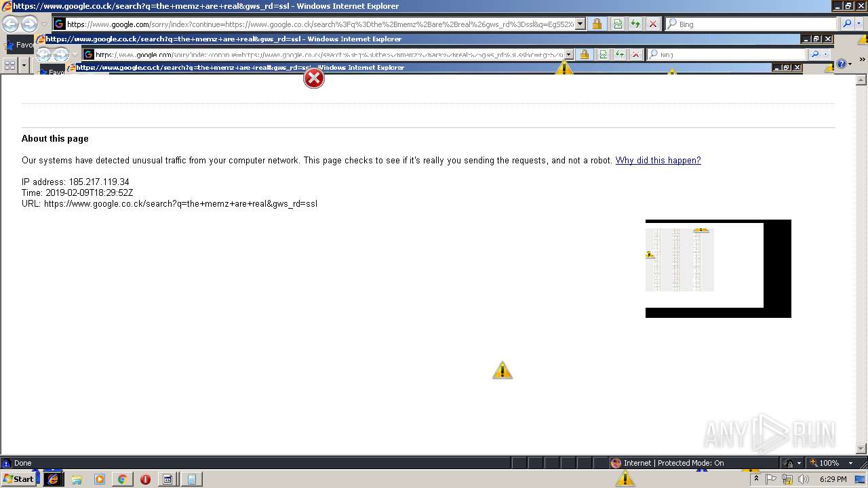Open Windows Explorer folder on taskbar

pyautogui.click(x=77, y=479)
